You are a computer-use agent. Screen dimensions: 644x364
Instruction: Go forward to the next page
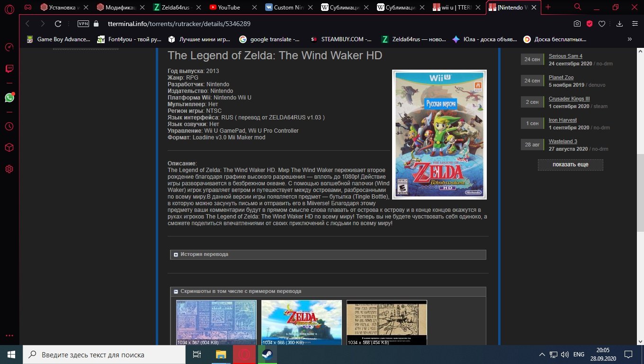pos(43,24)
